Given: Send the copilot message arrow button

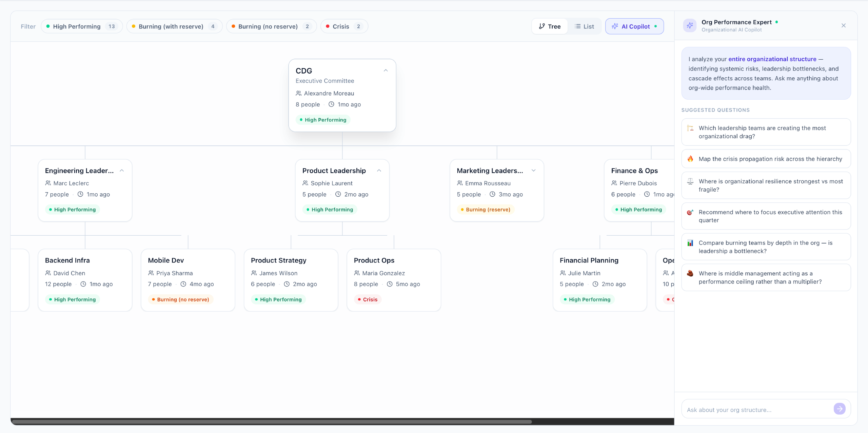Looking at the screenshot, I should point(840,409).
